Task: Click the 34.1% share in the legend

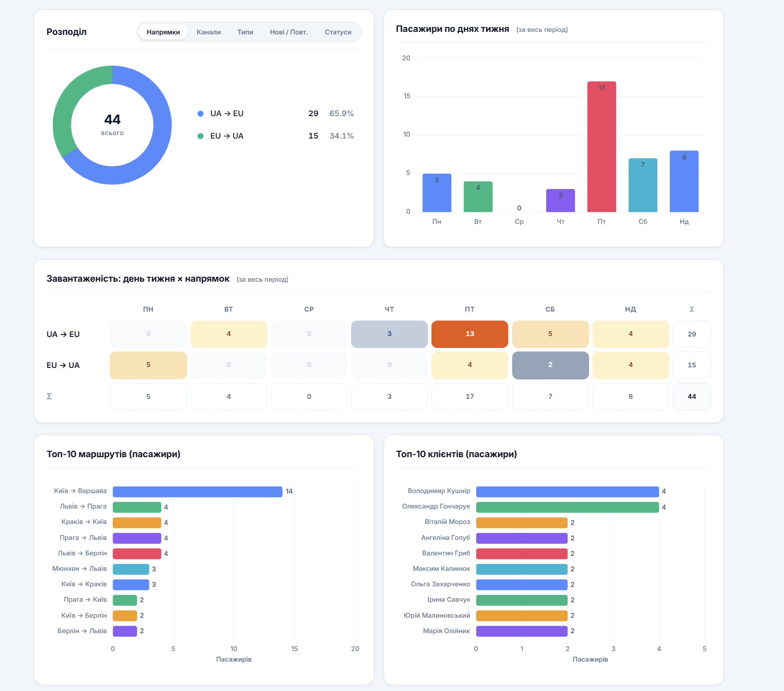Action: point(342,136)
